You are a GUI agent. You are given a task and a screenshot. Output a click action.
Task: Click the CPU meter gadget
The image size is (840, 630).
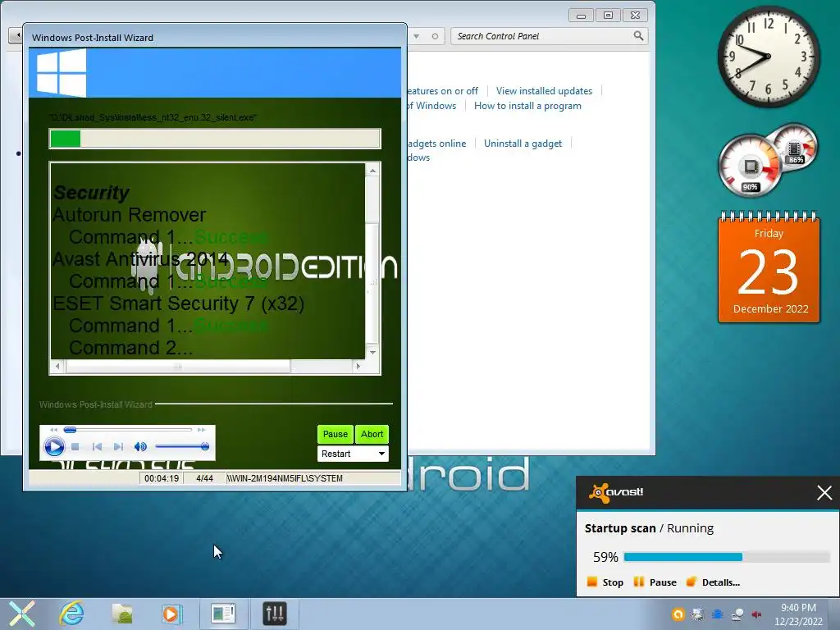coord(751,165)
